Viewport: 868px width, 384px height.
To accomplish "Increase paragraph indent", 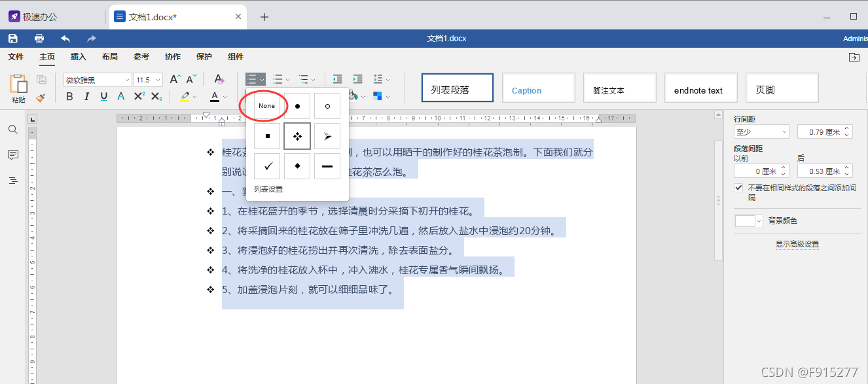I will [358, 80].
